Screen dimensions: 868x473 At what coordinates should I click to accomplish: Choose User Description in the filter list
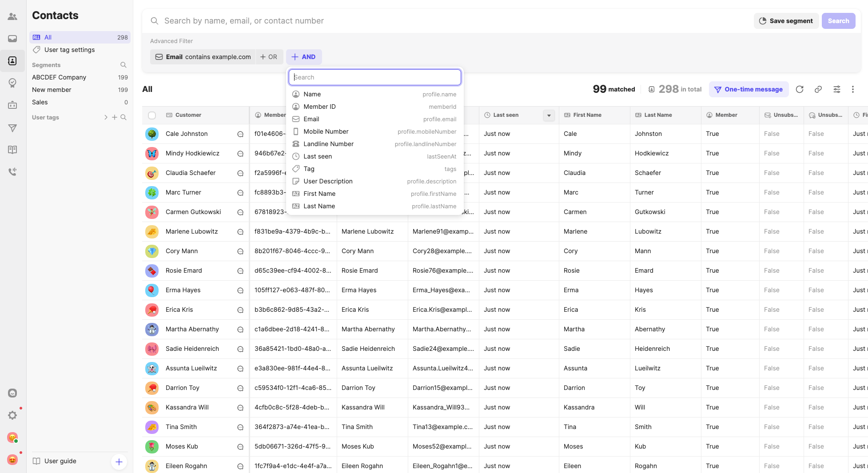click(x=374, y=181)
